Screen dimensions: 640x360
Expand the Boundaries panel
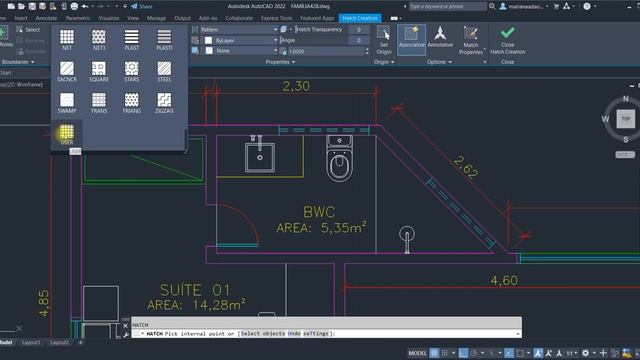pyautogui.click(x=18, y=62)
